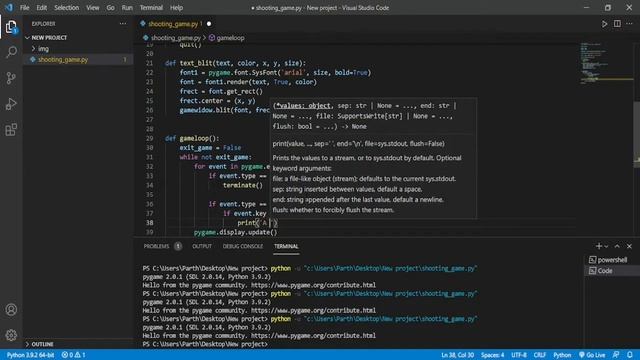Click Ln 38, Col 30 status entry
This screenshot has width=640, height=360.
click(x=457, y=355)
